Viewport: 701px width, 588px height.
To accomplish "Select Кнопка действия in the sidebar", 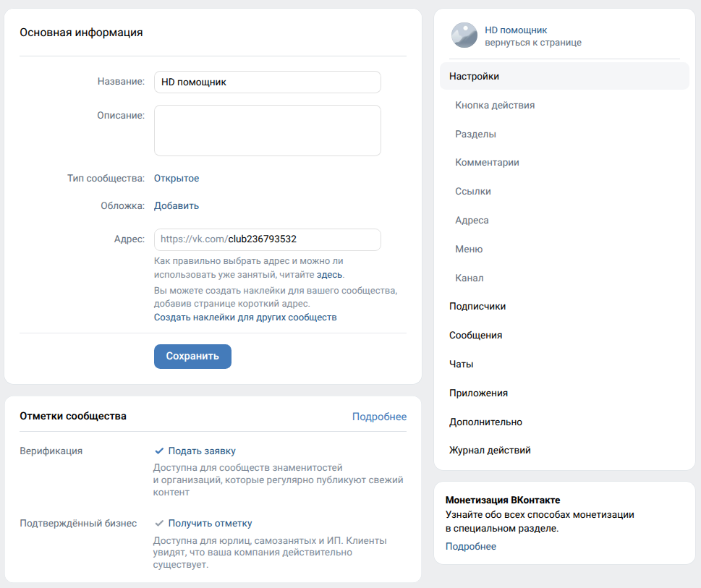I will [495, 106].
